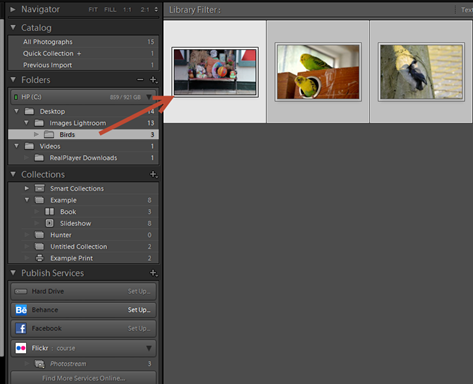Click the Untitled Collection icon

coord(40,246)
